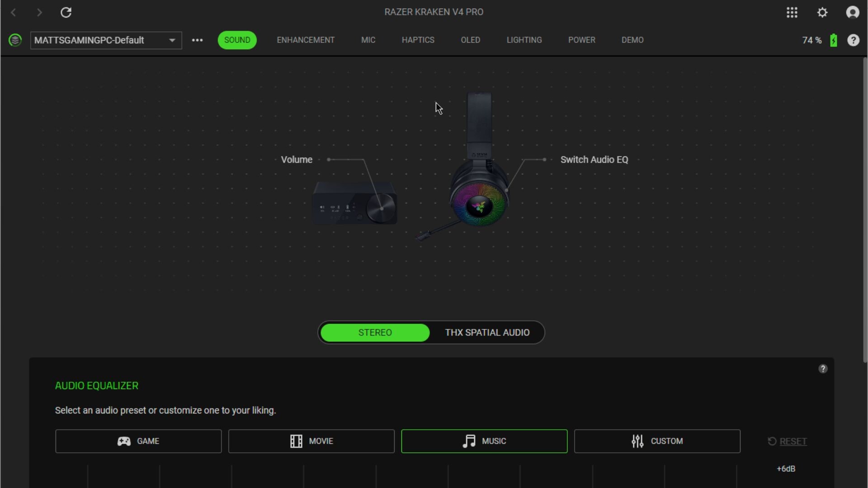Click the +6dB equalizer scale label

(x=786, y=469)
